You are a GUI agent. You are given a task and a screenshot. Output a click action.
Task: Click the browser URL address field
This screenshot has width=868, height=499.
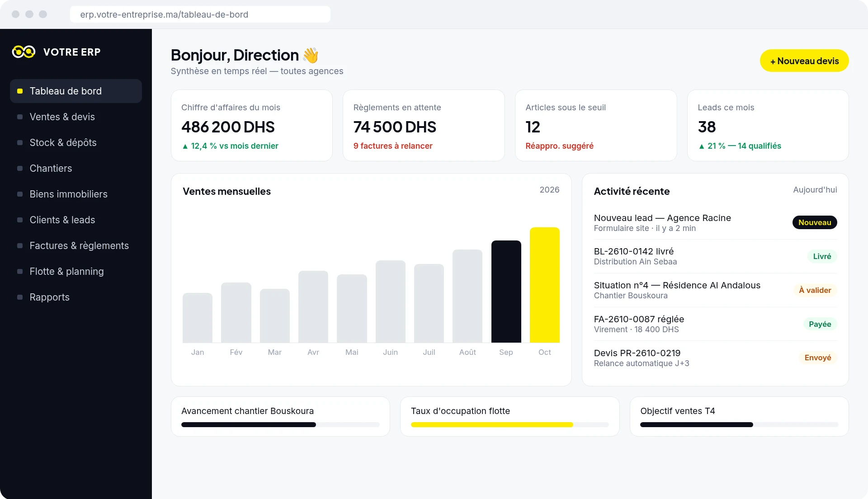pyautogui.click(x=200, y=14)
